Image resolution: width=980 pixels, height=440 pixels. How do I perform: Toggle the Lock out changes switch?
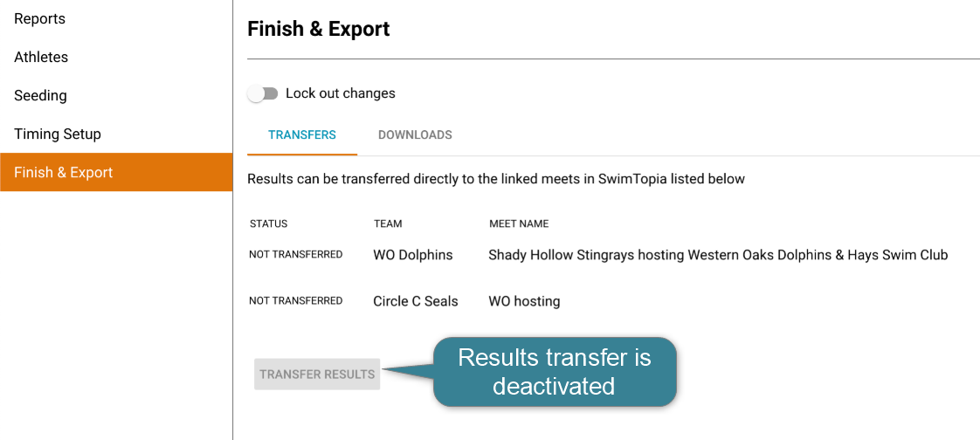262,93
